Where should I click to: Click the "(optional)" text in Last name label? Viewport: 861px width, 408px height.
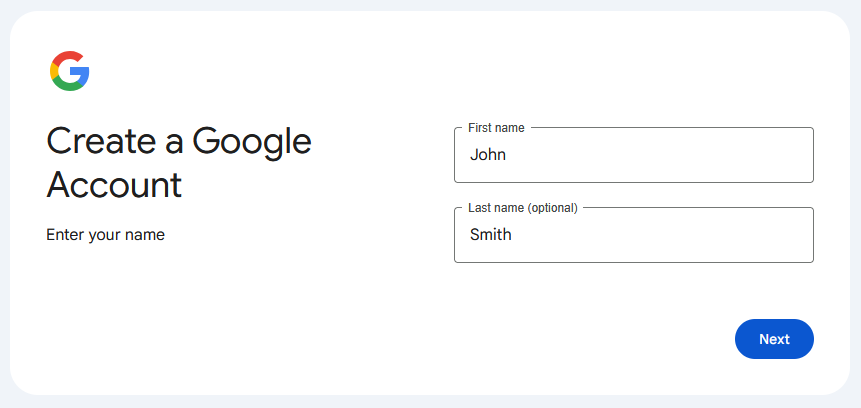(x=552, y=208)
